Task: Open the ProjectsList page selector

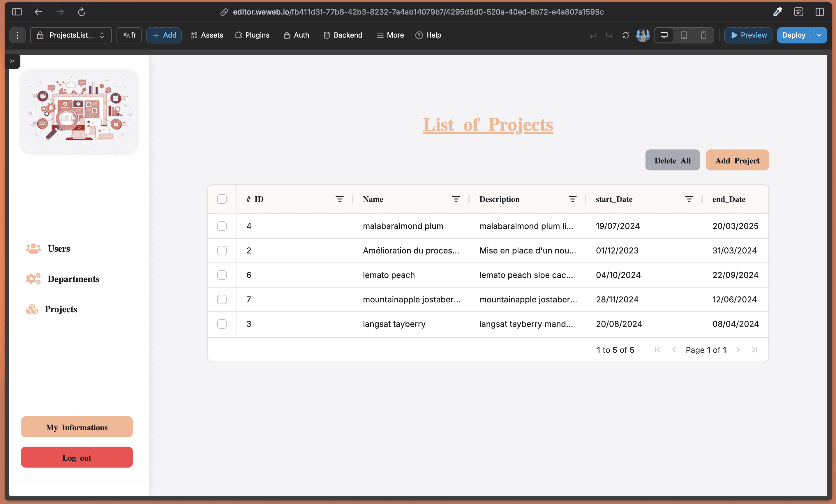Action: (x=71, y=35)
